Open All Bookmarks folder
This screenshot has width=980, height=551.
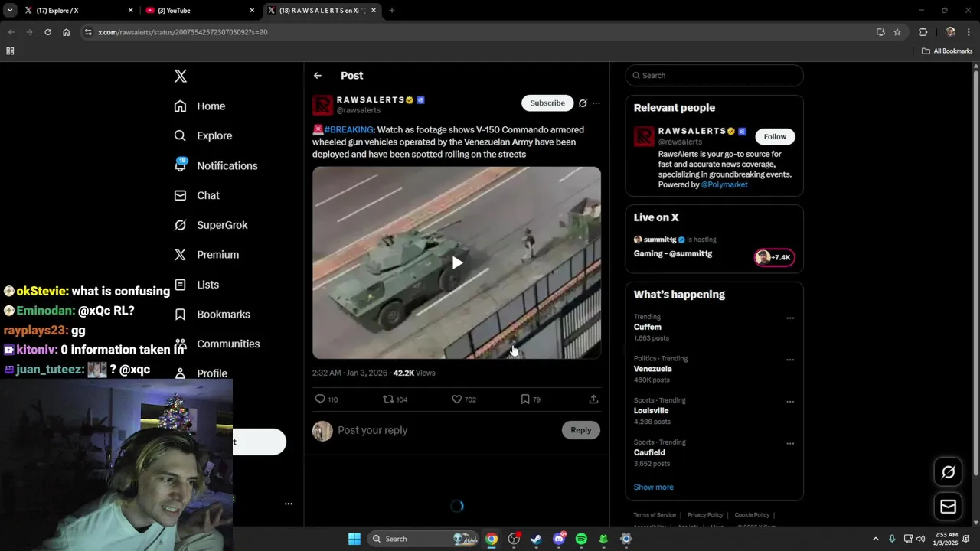tap(947, 51)
